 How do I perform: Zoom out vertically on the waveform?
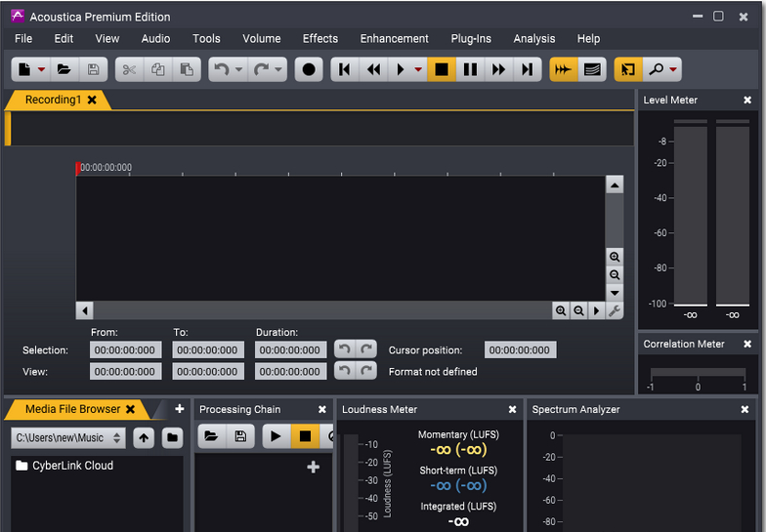tap(615, 275)
